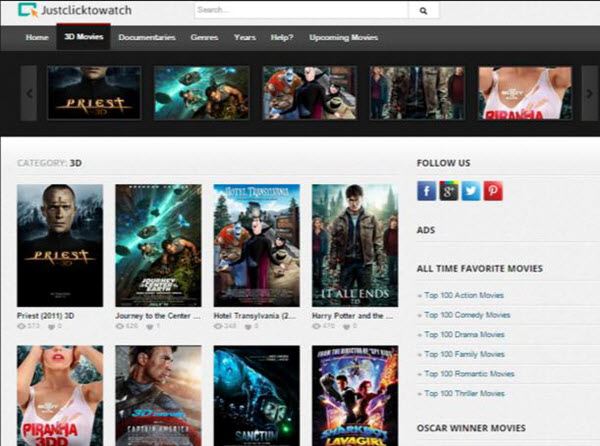Open the Sharkboy and Lavagirl poster
600x446 pixels.
click(355, 396)
